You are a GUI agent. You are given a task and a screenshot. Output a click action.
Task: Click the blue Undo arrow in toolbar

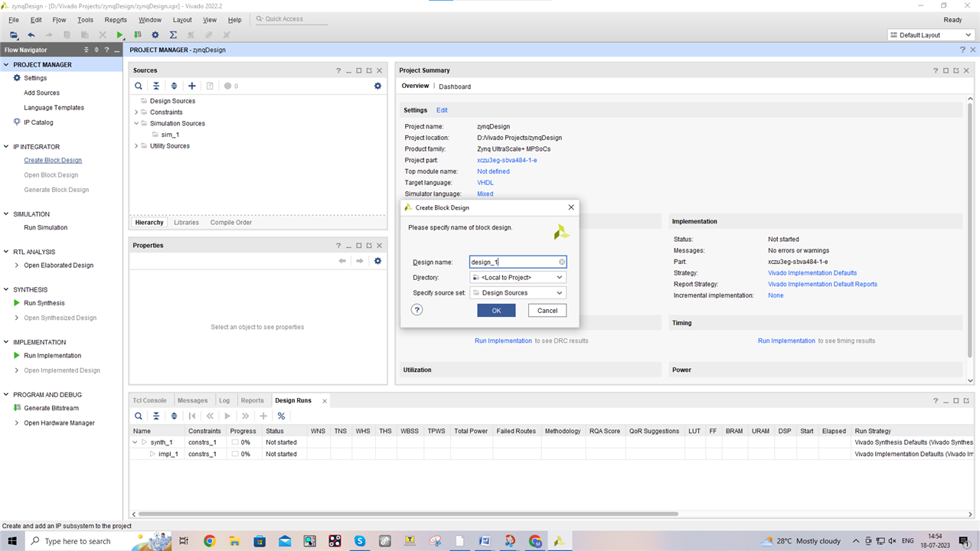pos(31,35)
